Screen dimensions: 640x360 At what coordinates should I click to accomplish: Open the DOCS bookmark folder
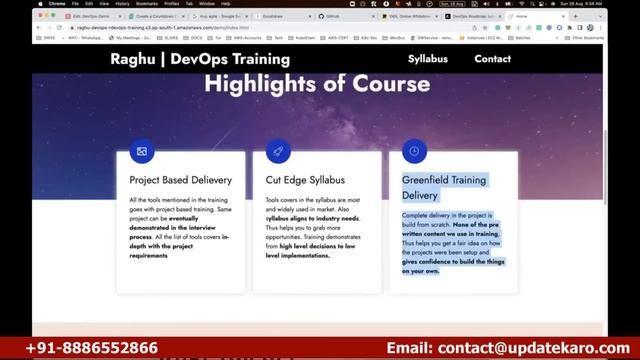(x=193, y=38)
